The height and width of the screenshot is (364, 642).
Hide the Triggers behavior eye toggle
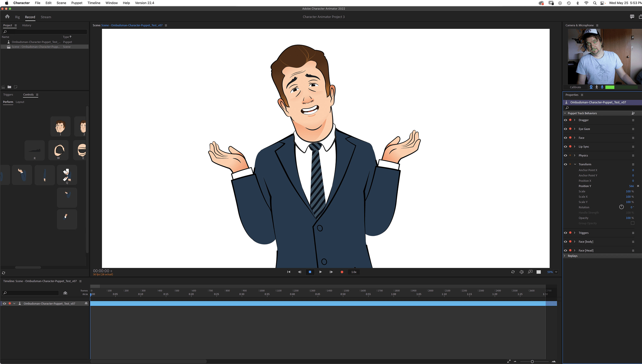coord(565,233)
